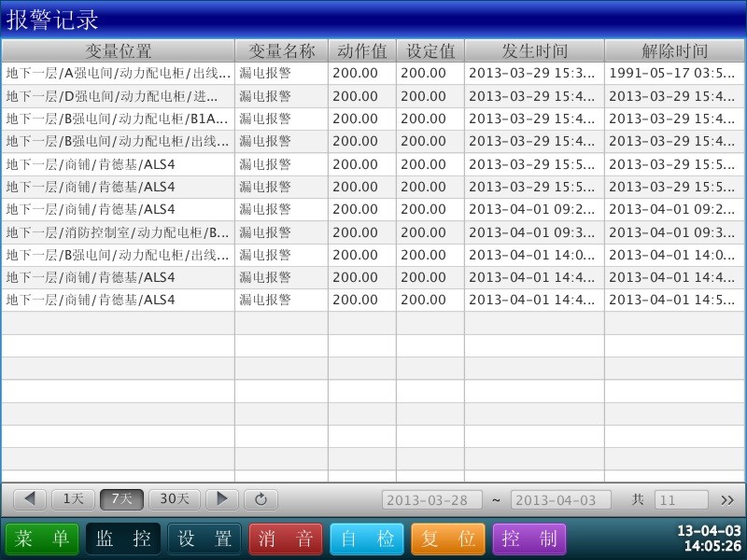Click the start date field 2013-03-28

(431, 500)
